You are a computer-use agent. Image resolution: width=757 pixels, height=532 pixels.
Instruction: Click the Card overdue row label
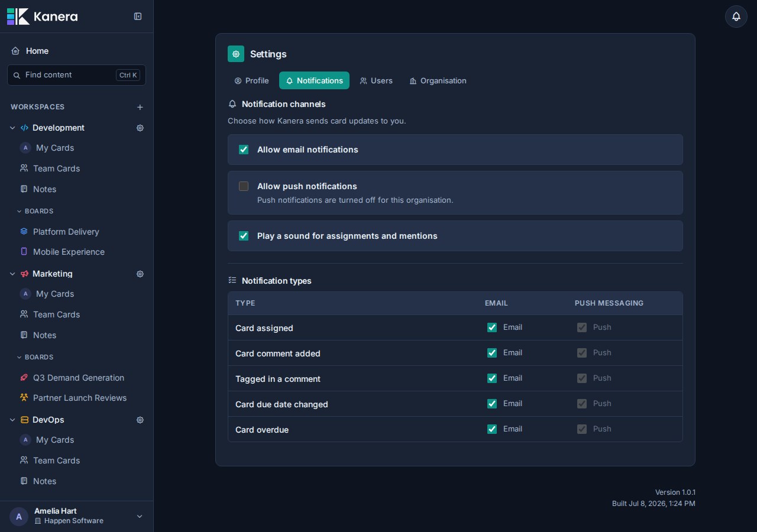click(262, 430)
